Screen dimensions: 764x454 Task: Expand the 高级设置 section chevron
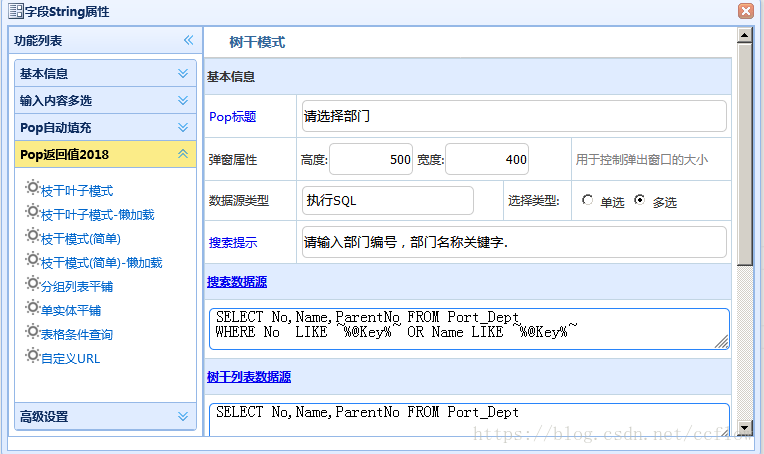tap(183, 416)
